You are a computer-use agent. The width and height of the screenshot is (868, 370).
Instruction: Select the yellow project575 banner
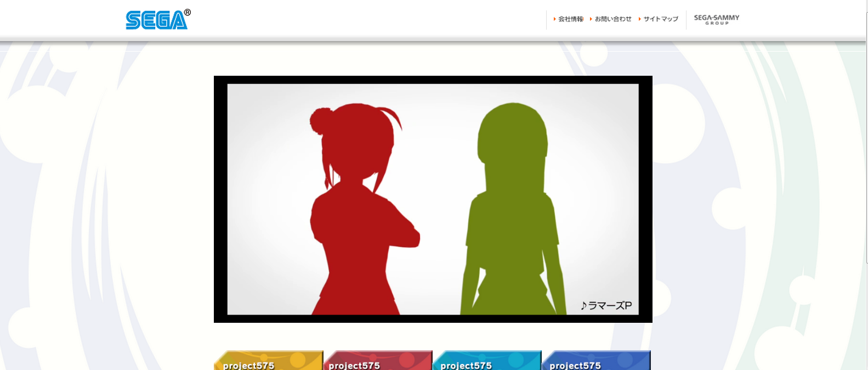268,361
